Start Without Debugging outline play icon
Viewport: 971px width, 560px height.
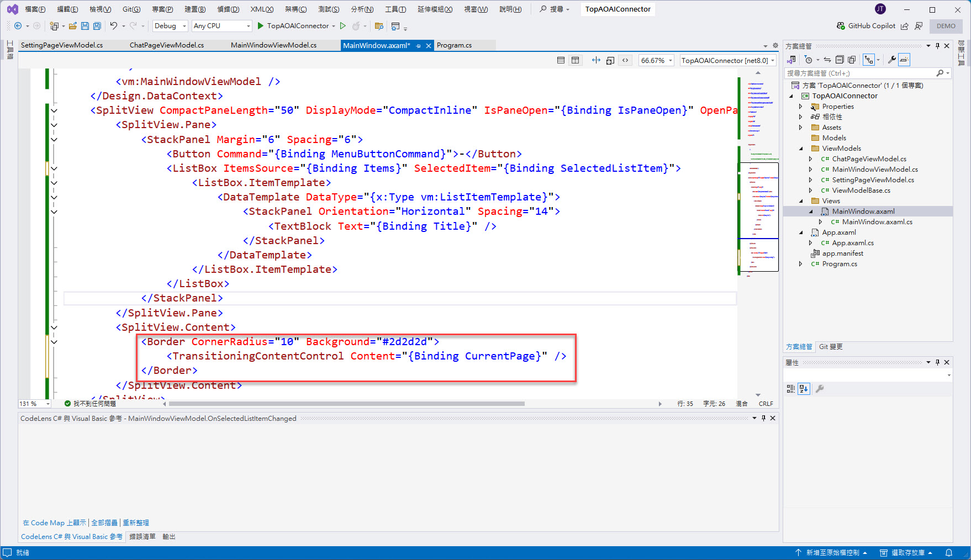point(343,26)
